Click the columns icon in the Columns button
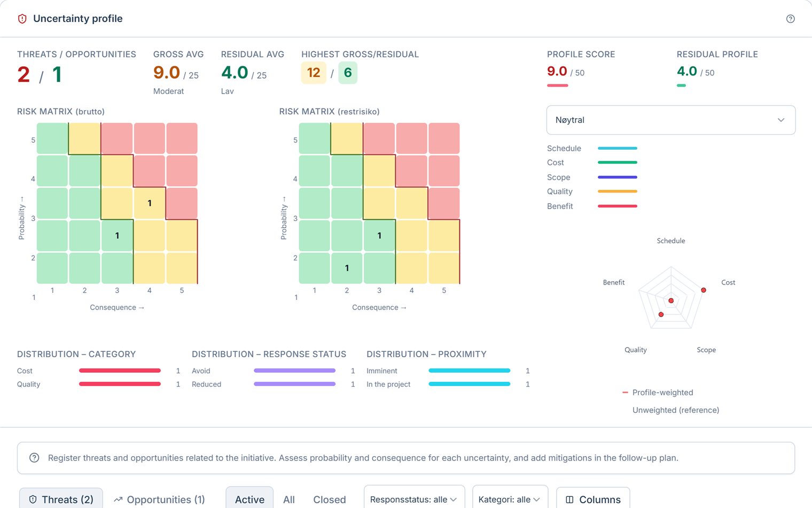The width and height of the screenshot is (812, 508). click(x=569, y=499)
